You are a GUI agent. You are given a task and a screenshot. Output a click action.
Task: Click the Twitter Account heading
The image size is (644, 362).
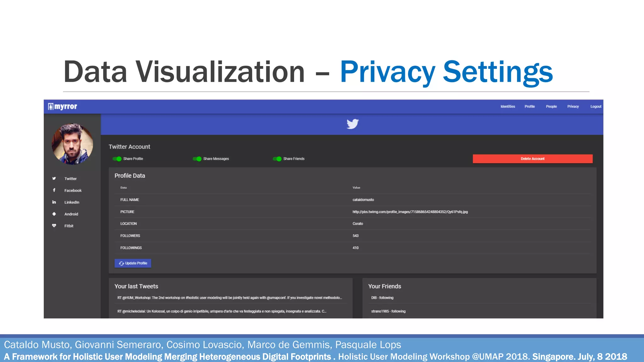tap(129, 147)
